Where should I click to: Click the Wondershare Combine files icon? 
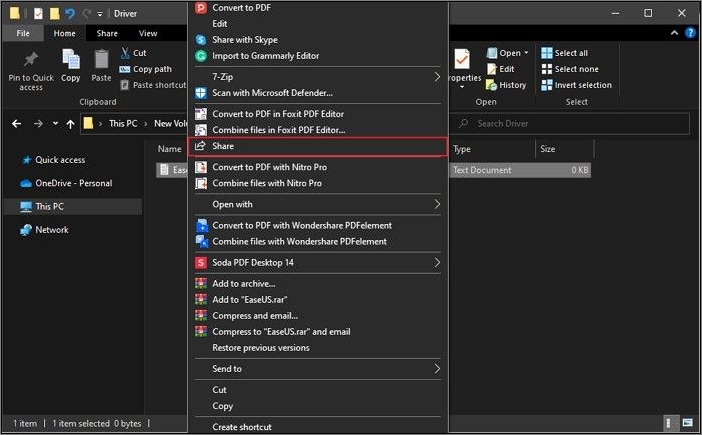(x=202, y=242)
